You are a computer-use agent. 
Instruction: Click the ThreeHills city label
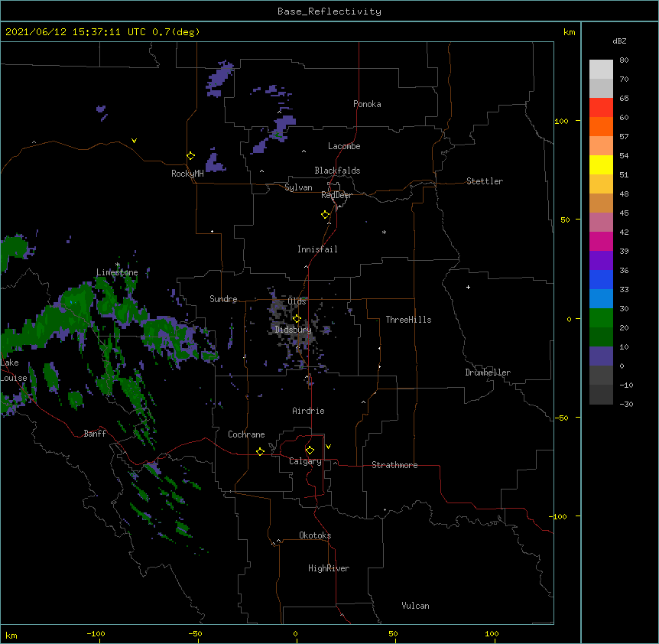[x=408, y=320]
